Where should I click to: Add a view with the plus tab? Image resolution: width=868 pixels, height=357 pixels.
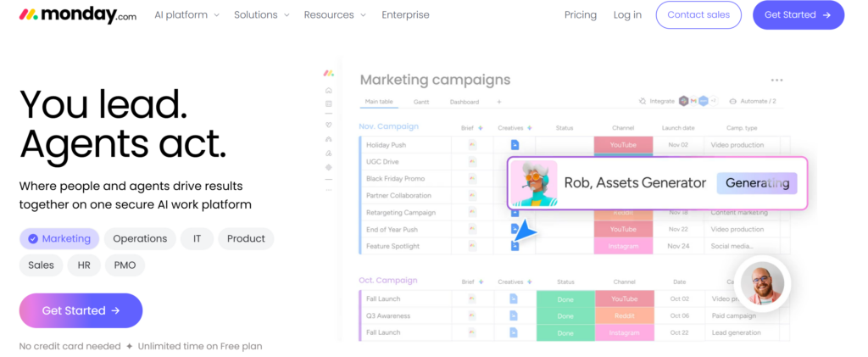[498, 102]
